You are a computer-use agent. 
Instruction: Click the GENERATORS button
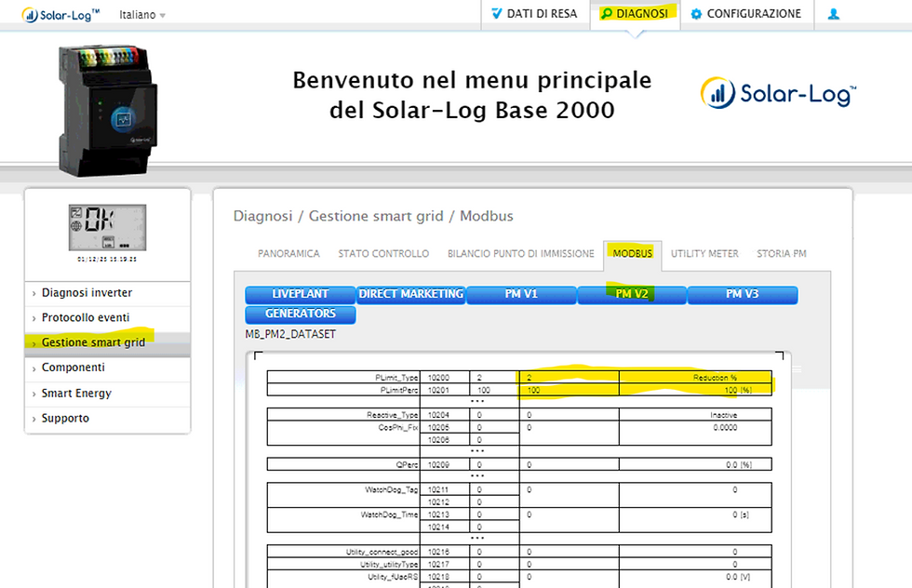point(300,314)
